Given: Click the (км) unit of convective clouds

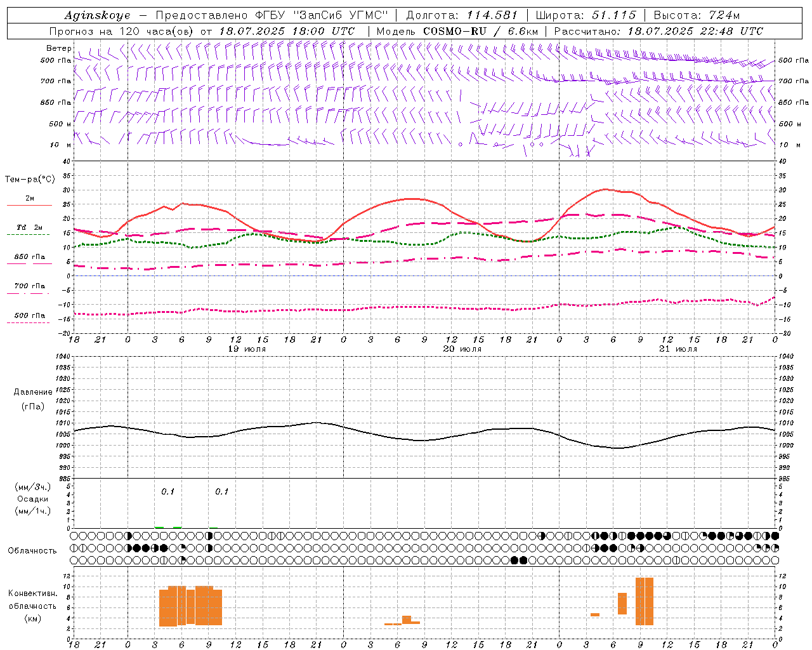Looking at the screenshot, I should click(x=33, y=618).
